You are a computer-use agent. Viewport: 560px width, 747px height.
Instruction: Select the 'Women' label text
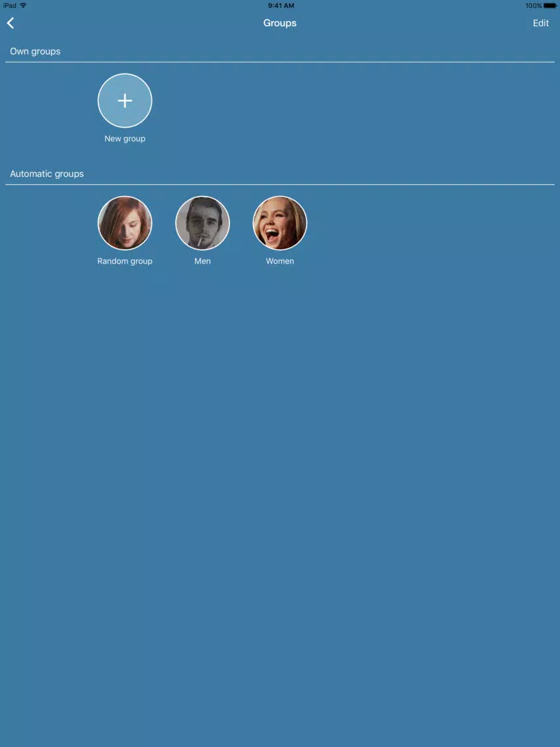(x=280, y=261)
